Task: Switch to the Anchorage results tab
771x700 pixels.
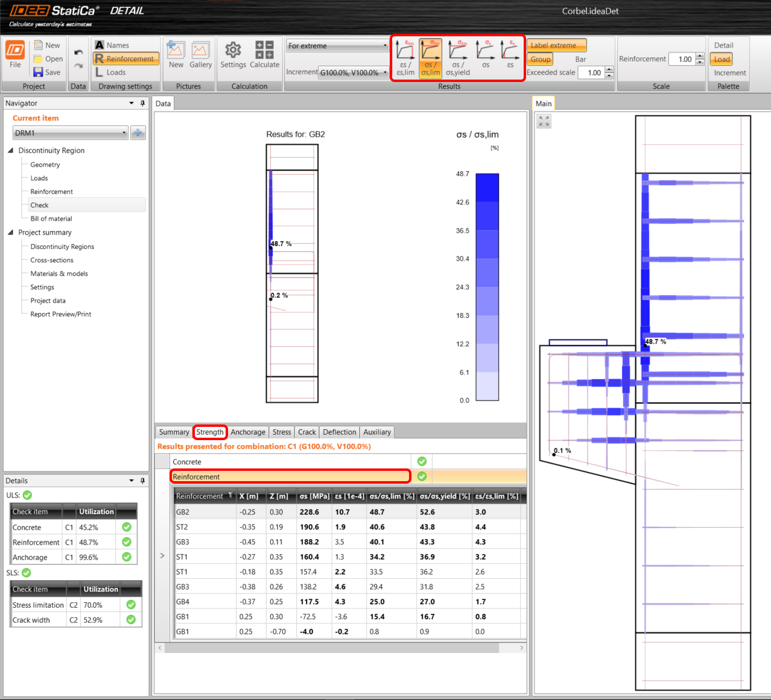Action: pyautogui.click(x=248, y=432)
